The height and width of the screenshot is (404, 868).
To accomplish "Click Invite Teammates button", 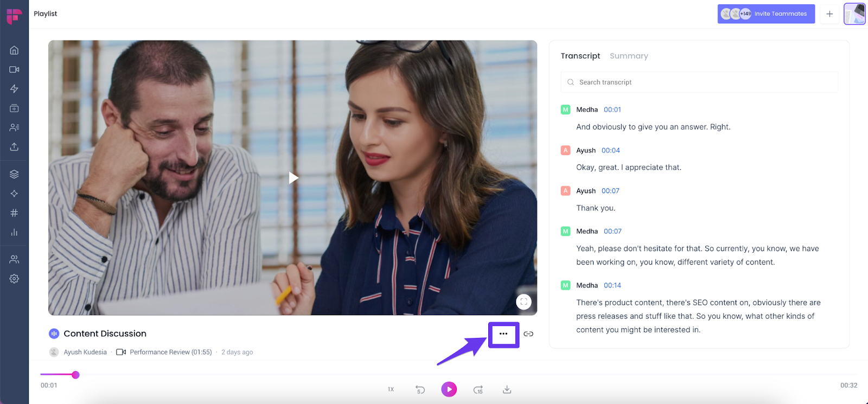I will [x=766, y=14].
